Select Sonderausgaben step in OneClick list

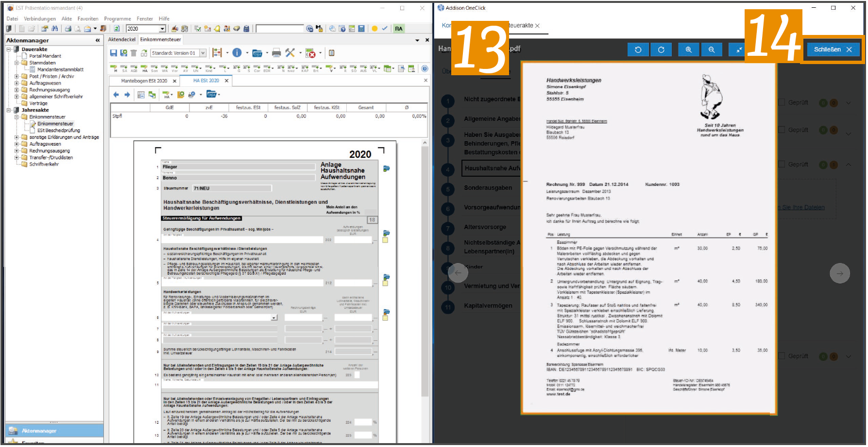pyautogui.click(x=488, y=188)
